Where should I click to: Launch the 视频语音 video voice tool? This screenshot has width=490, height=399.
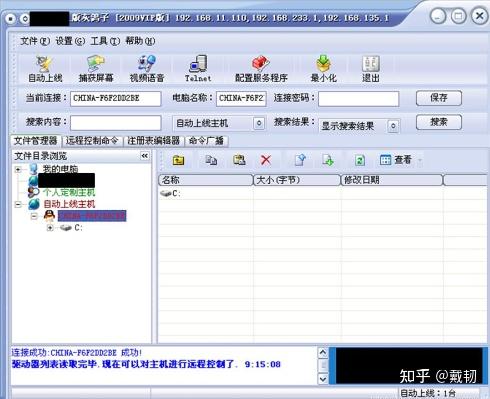point(147,69)
